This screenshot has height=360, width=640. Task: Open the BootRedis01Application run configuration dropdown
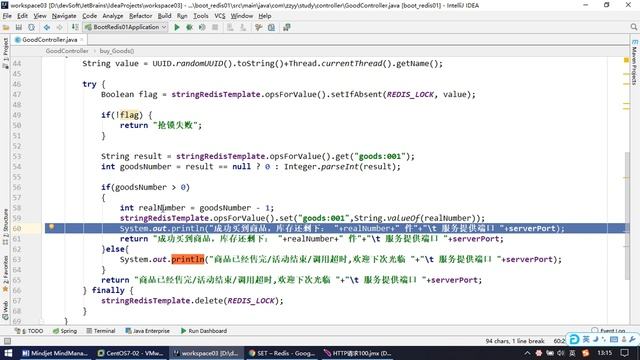126,27
